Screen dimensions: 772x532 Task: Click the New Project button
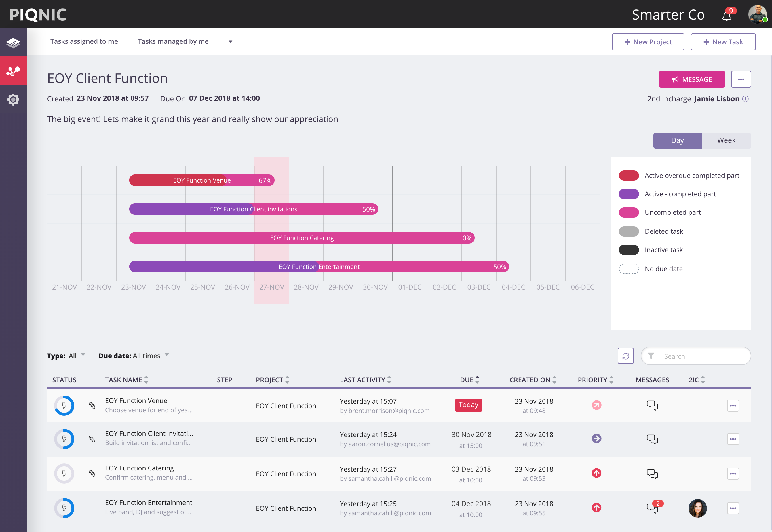coord(648,42)
